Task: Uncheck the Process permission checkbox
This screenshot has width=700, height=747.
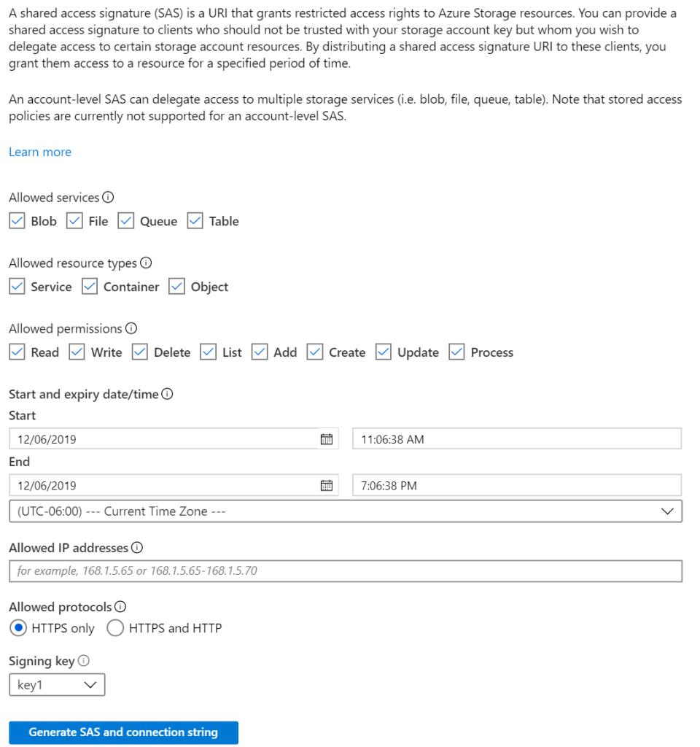Action: click(457, 352)
